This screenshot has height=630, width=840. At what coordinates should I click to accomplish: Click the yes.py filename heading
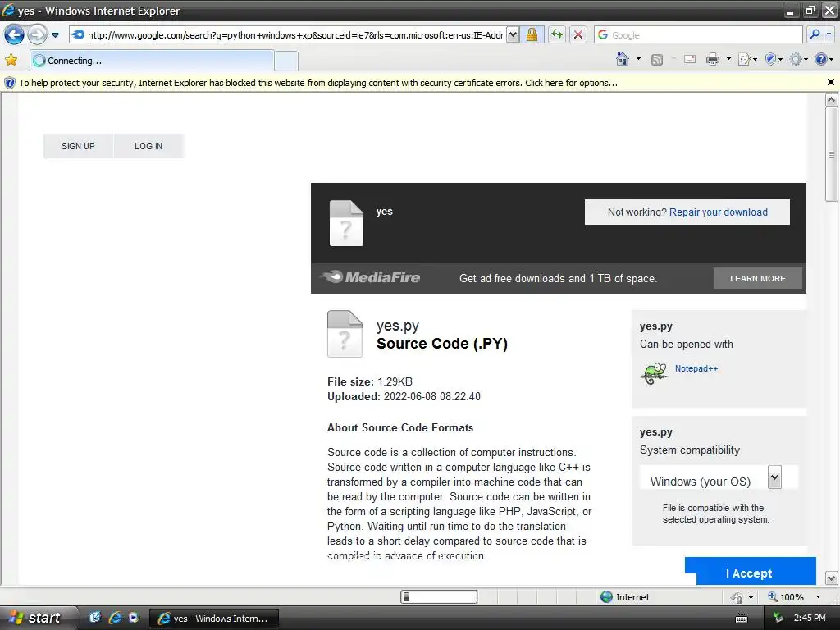click(x=398, y=326)
